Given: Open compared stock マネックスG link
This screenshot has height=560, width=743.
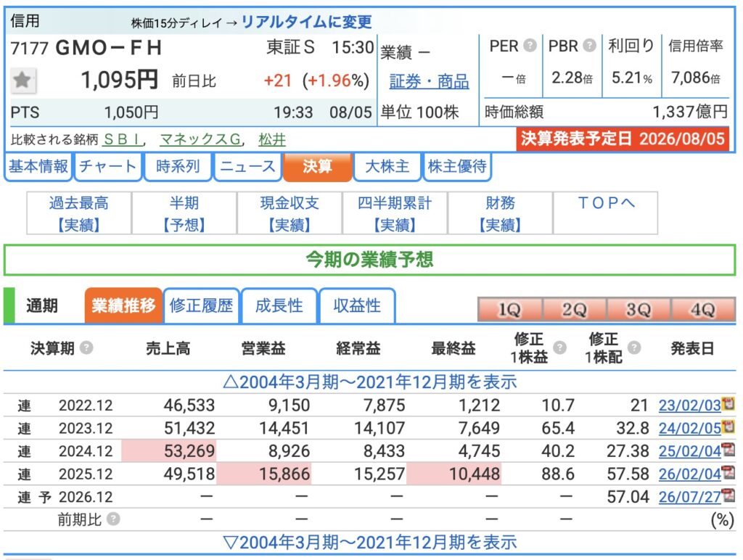Looking at the screenshot, I should coord(201,139).
